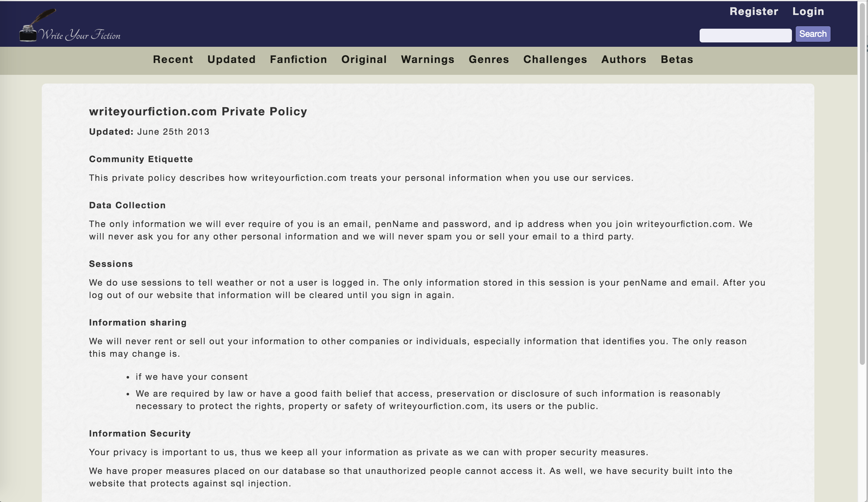The height and width of the screenshot is (502, 868).
Task: Open the Authors listing
Action: 624,59
